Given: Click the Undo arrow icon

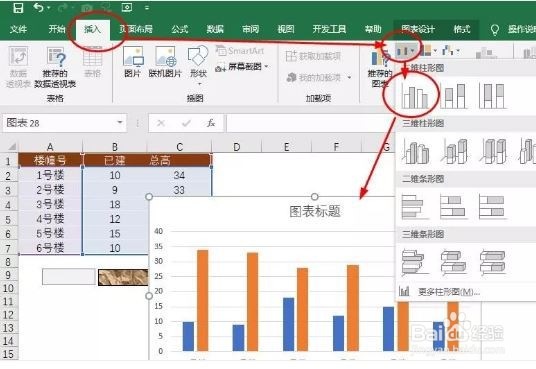Looking at the screenshot, I should [38, 8].
